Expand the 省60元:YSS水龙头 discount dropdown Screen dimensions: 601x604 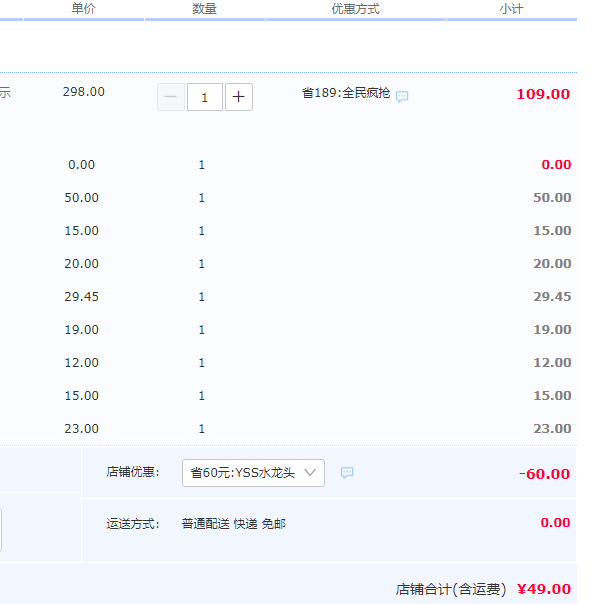pyautogui.click(x=253, y=473)
